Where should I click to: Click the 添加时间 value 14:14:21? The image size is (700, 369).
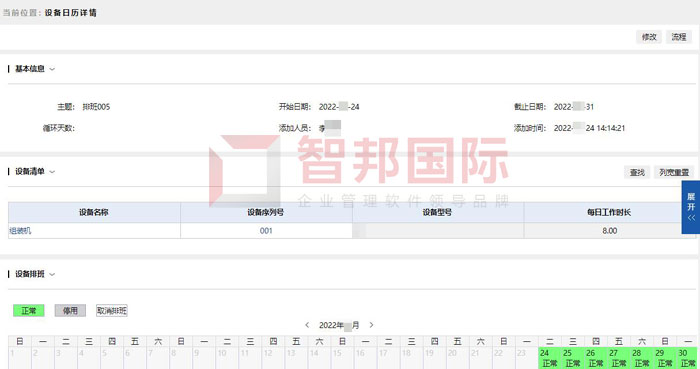(611, 128)
